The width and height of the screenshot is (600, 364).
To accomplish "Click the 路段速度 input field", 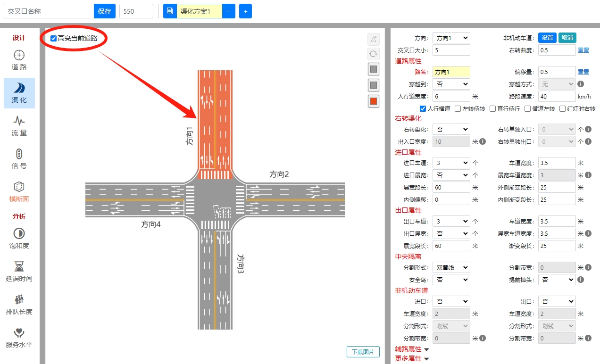I will coord(557,96).
